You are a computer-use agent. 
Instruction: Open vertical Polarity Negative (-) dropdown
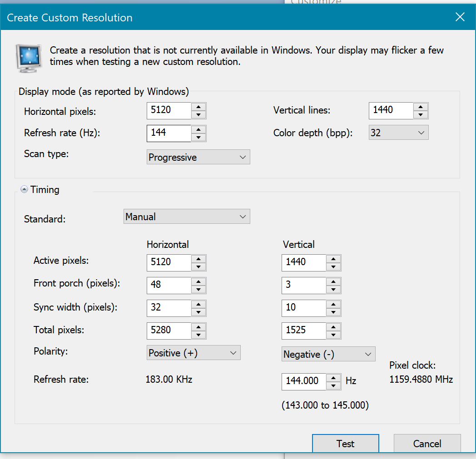point(328,354)
